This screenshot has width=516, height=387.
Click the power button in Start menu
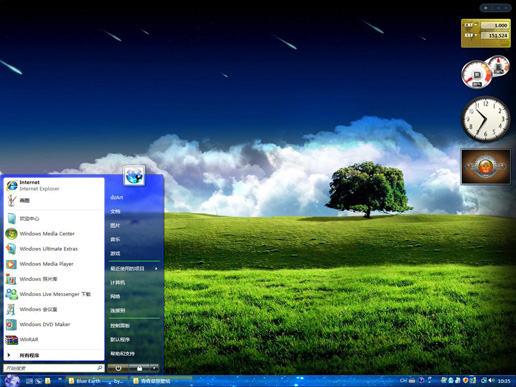click(x=118, y=368)
